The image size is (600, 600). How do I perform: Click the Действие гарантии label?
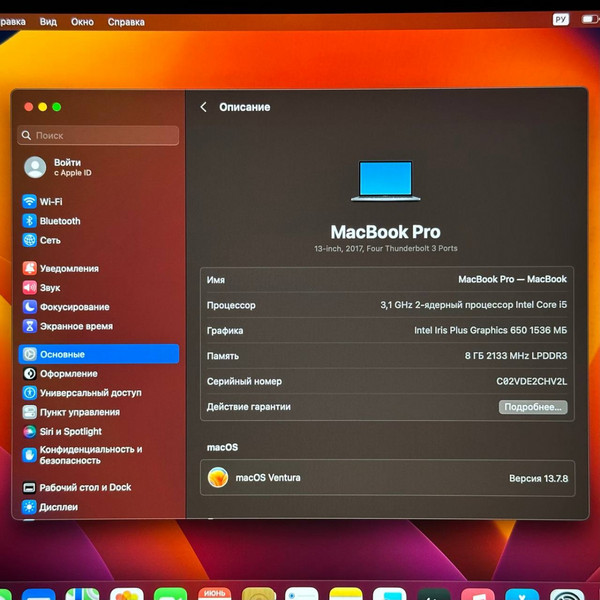tap(248, 407)
